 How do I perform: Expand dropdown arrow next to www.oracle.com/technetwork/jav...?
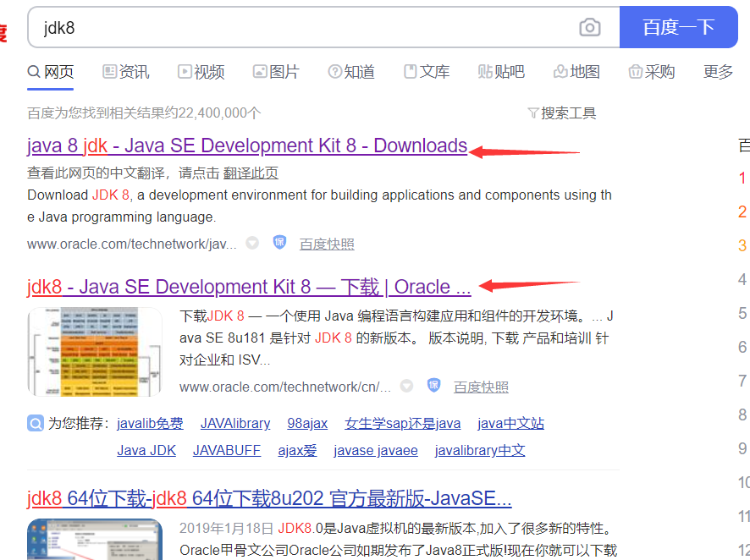pyautogui.click(x=252, y=244)
